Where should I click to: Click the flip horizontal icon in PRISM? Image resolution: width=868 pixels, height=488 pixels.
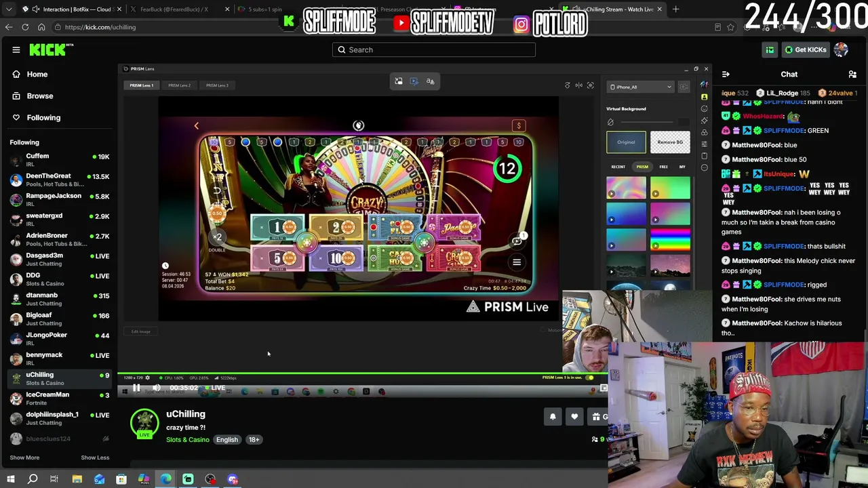[x=579, y=85]
